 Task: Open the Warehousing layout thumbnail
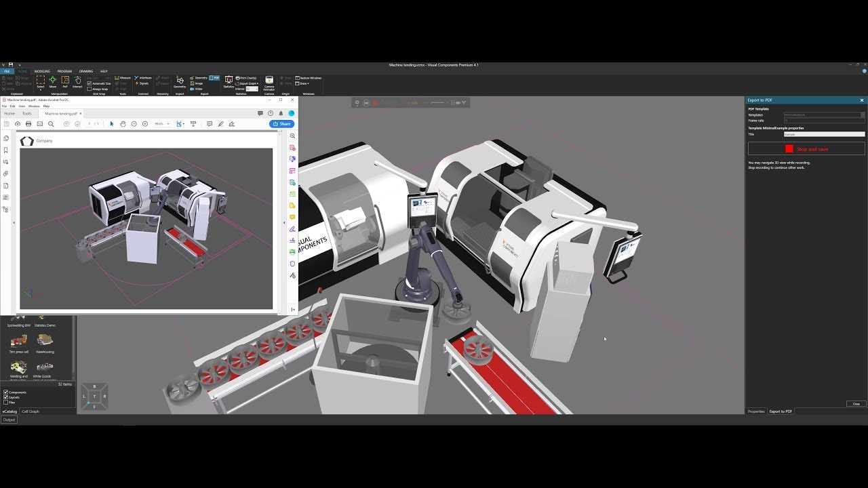45,343
